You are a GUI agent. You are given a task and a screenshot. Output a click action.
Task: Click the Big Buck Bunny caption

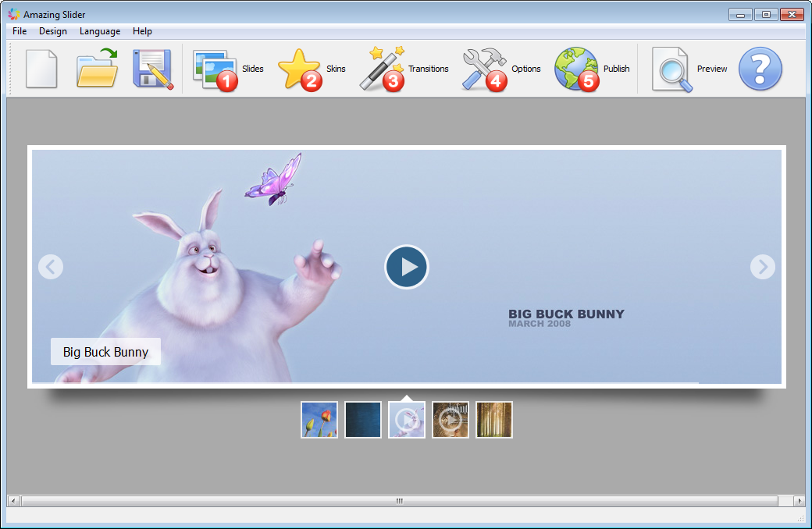click(x=105, y=352)
